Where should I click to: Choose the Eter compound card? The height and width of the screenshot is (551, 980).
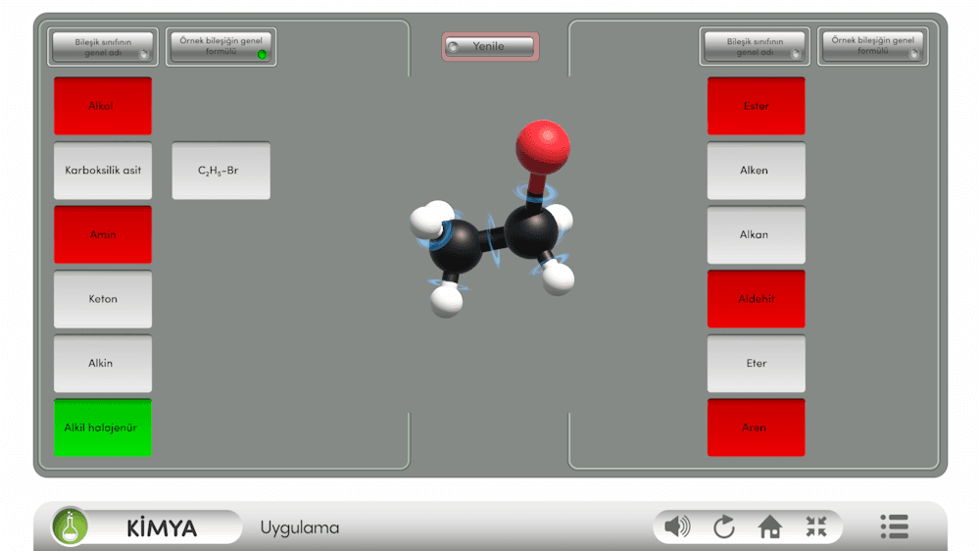point(756,364)
